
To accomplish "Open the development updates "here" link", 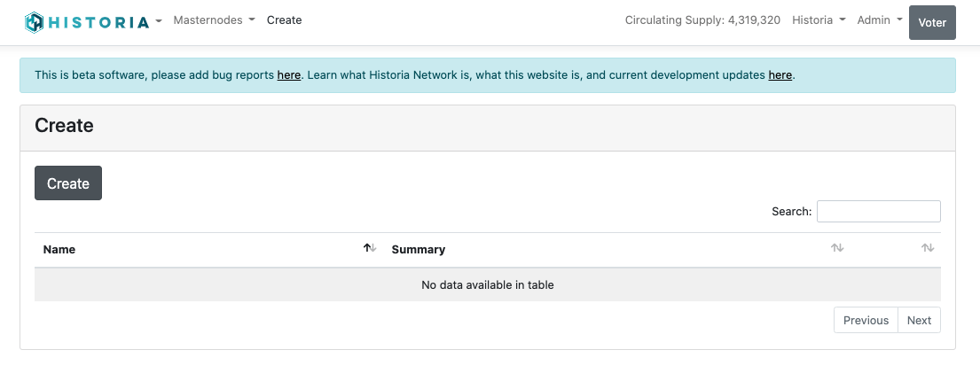I will pyautogui.click(x=780, y=75).
